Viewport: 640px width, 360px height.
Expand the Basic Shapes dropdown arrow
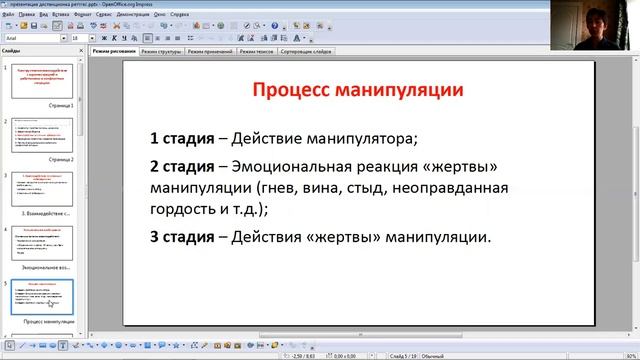111,345
